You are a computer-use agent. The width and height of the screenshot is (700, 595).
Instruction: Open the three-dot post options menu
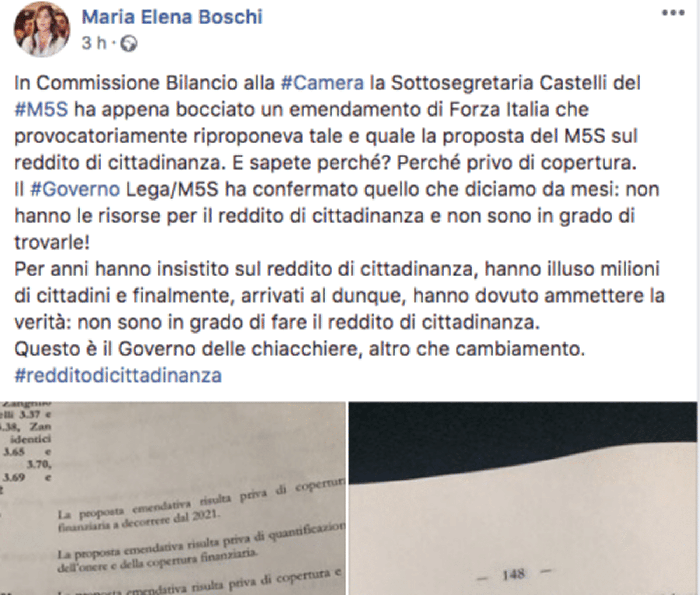673,13
